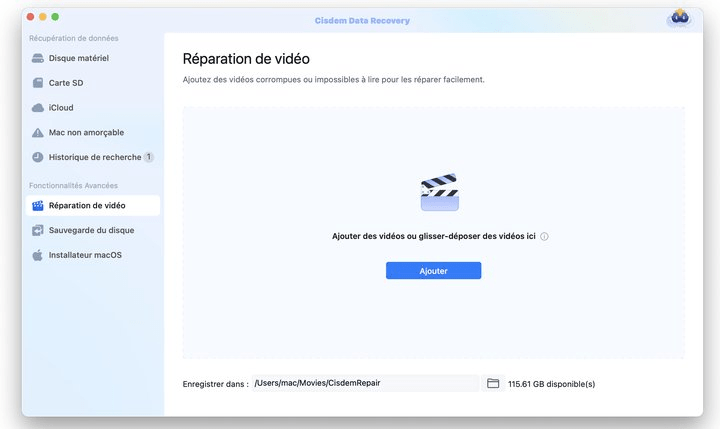Click the Réparation de vidéo page heading

(x=246, y=59)
